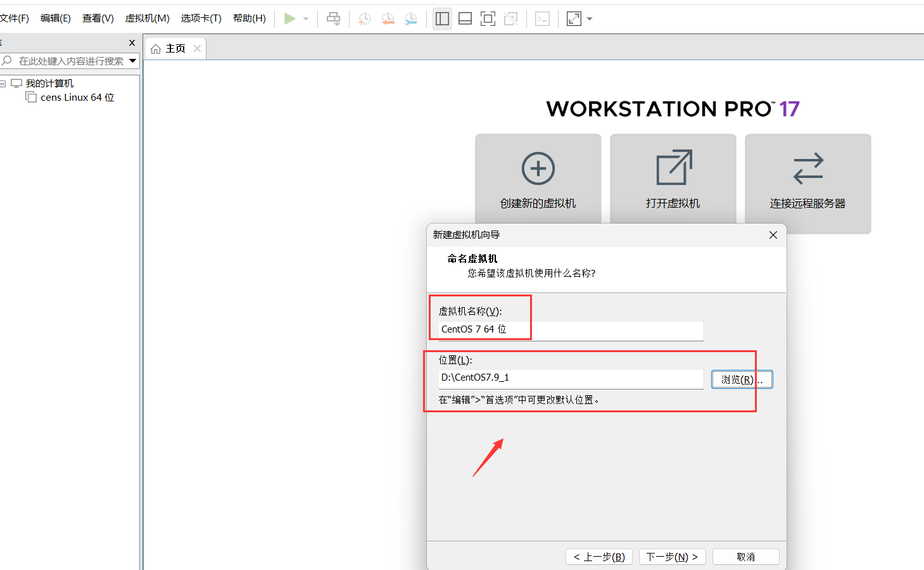The width and height of the screenshot is (924, 570).
Task: Select 我的计算机 in the library tree
Action: click(49, 84)
